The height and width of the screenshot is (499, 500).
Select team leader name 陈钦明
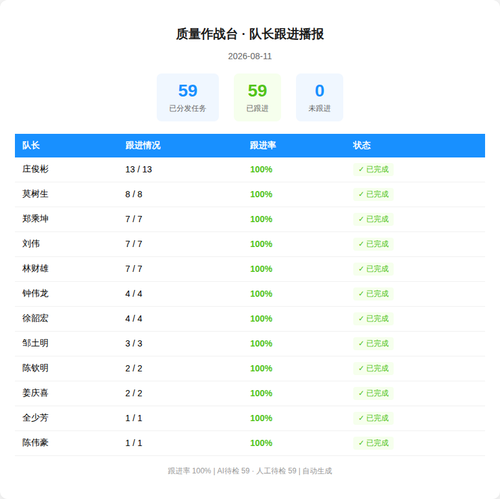pyautogui.click(x=35, y=368)
